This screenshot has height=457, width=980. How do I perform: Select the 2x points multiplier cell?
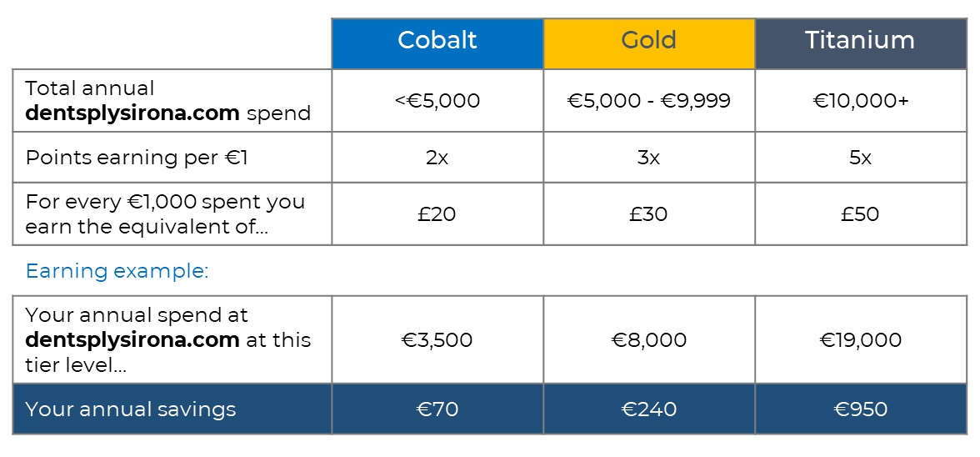[437, 158]
